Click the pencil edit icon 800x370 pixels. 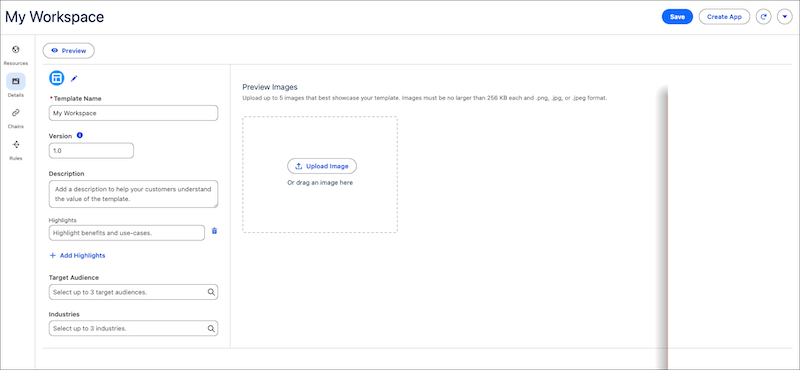click(x=74, y=79)
